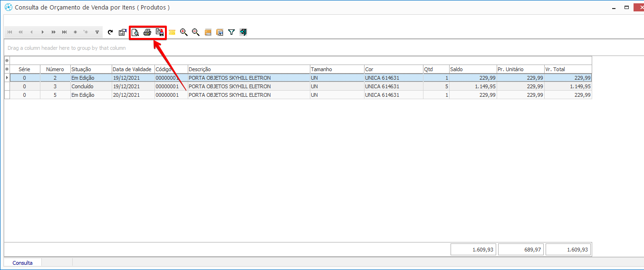Image resolution: width=644 pixels, height=270 pixels.
Task: Sort by Data de Validade header
Action: pyautogui.click(x=133, y=69)
